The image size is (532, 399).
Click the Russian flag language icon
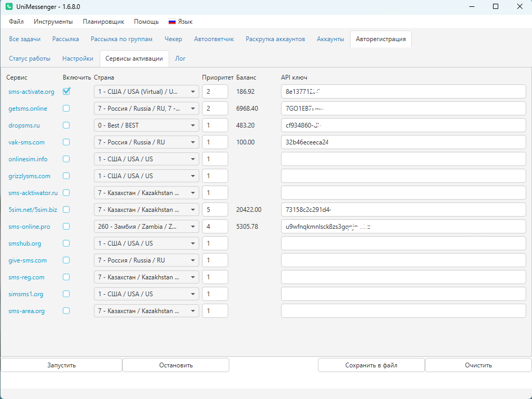point(172,22)
